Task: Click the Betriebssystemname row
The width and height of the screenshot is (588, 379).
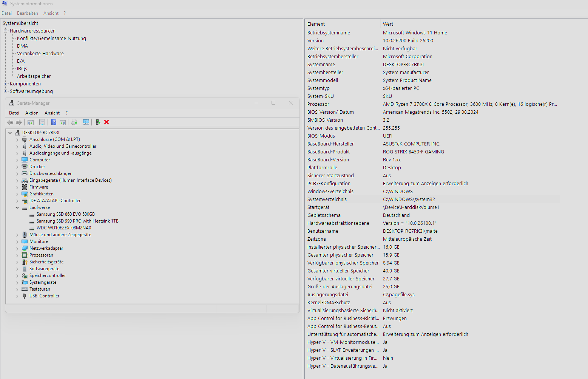Action: (432, 33)
